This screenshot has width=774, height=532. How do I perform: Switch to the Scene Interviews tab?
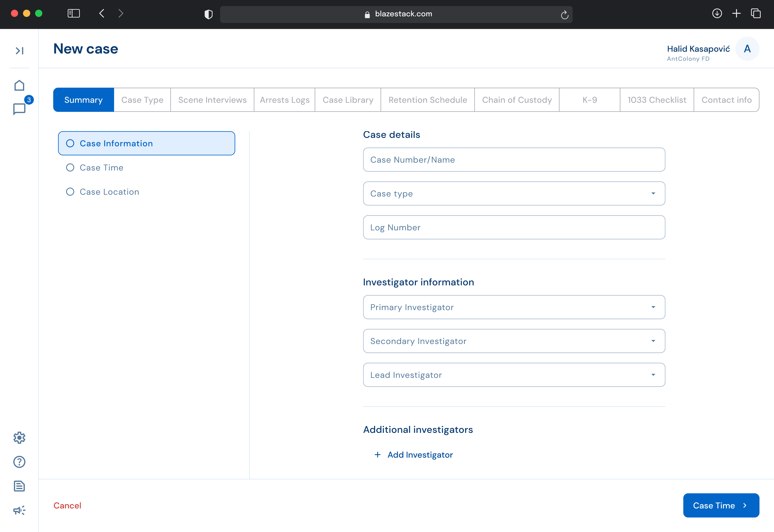coord(212,100)
